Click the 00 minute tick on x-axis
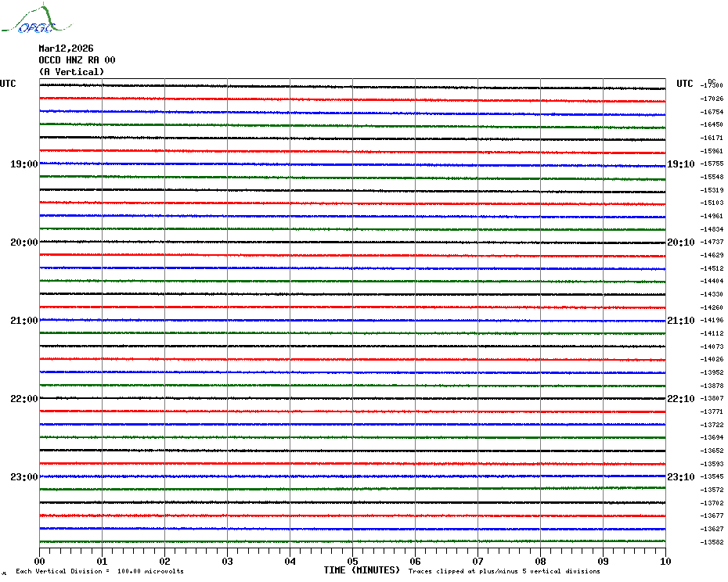The image size is (728, 582). 40,561
